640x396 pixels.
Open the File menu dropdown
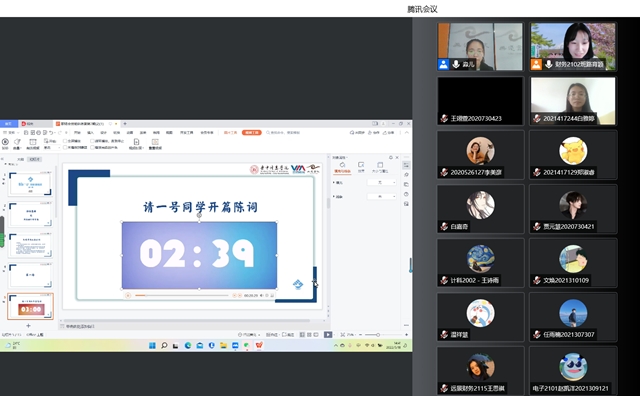click(11, 133)
